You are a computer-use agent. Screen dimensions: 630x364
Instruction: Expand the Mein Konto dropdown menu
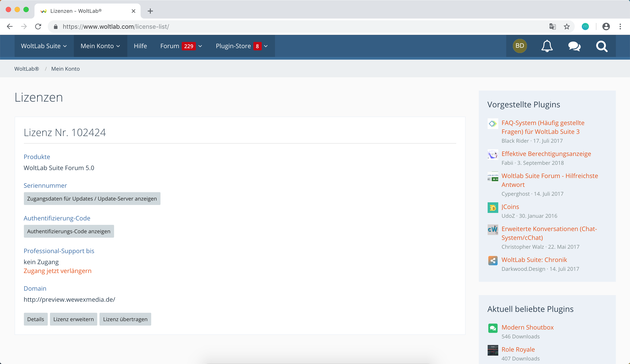tap(100, 46)
